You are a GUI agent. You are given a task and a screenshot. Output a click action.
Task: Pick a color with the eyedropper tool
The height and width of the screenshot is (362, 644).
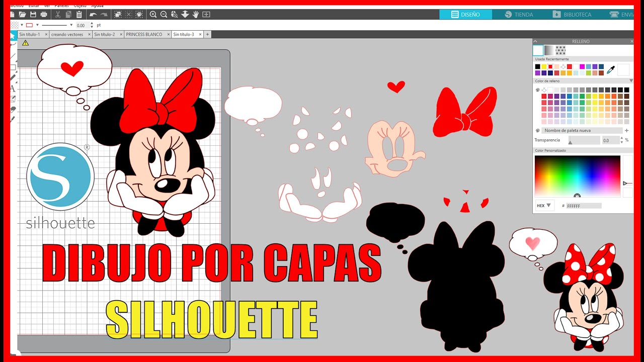point(611,69)
